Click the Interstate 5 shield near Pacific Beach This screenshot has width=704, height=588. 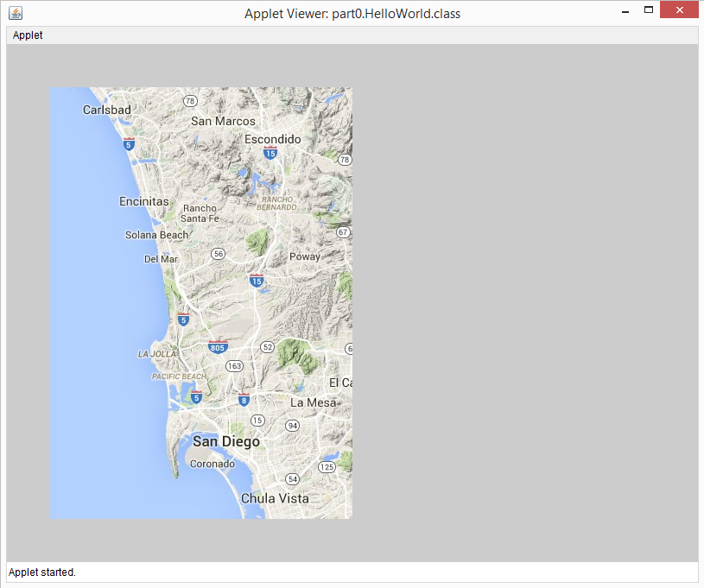(x=196, y=397)
